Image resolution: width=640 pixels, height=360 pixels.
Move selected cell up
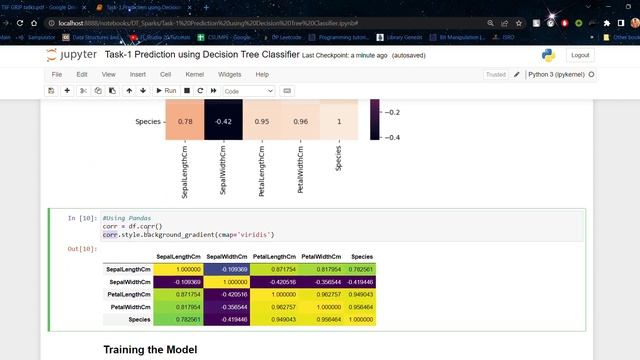129,91
